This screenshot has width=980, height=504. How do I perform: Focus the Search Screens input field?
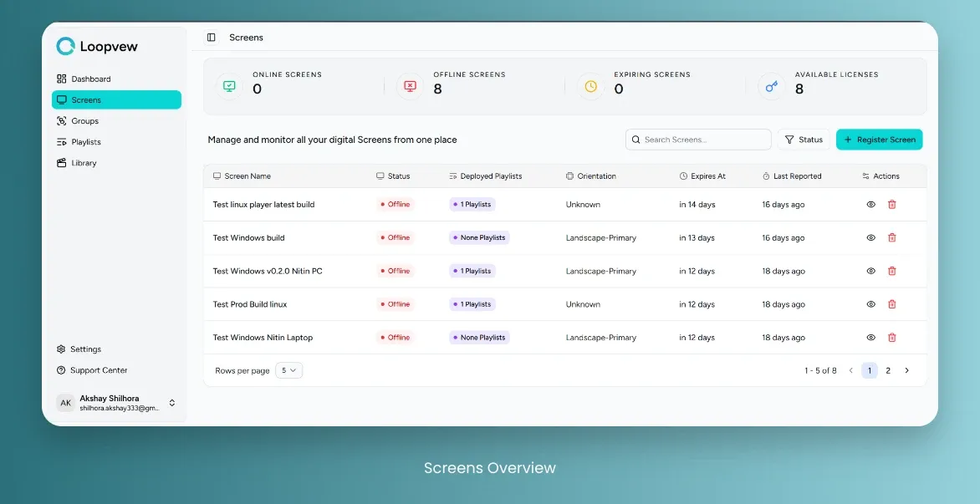(698, 140)
